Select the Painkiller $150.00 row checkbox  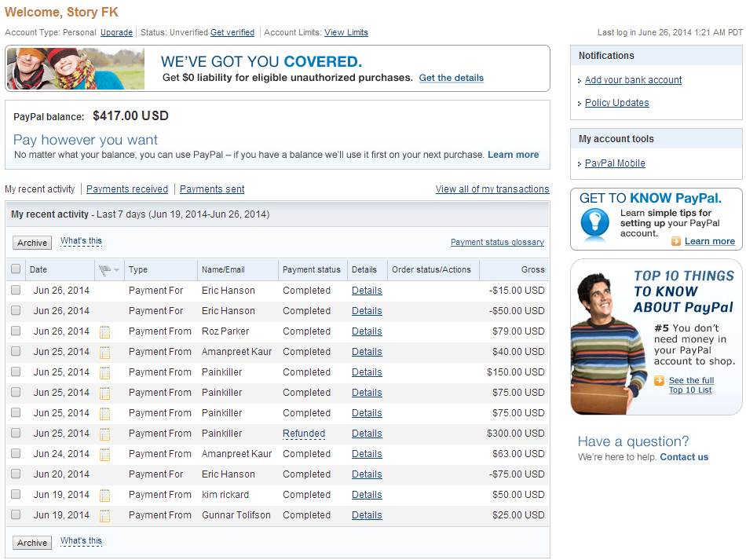(16, 372)
